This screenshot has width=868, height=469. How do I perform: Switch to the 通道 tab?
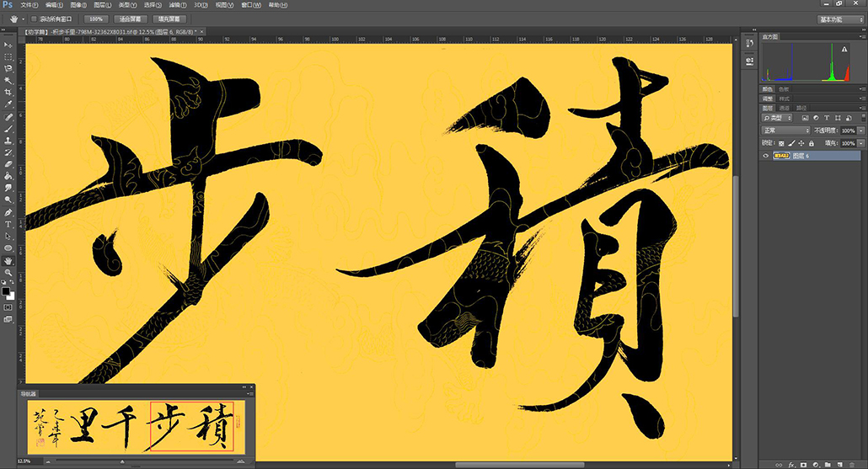coord(785,108)
